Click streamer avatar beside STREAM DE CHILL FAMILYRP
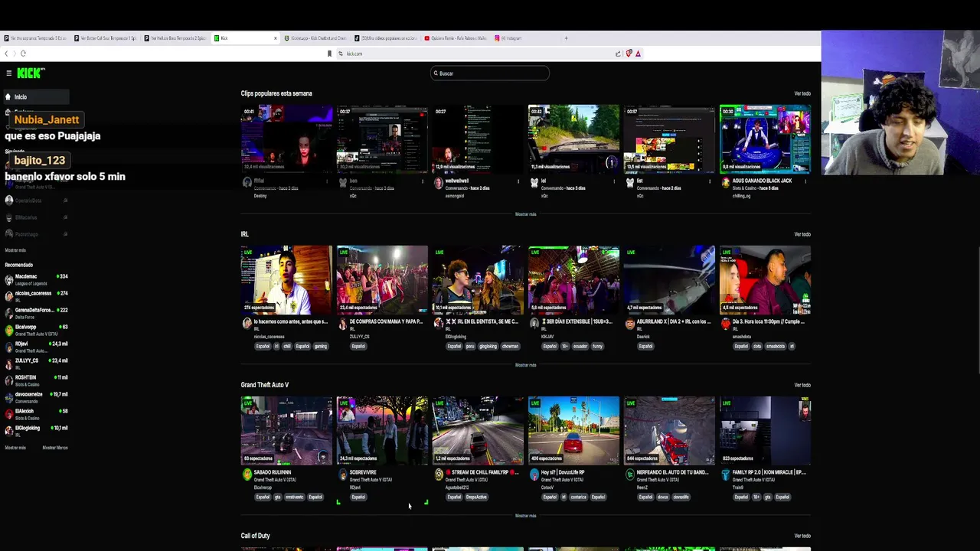The width and height of the screenshot is (980, 551). [438, 475]
